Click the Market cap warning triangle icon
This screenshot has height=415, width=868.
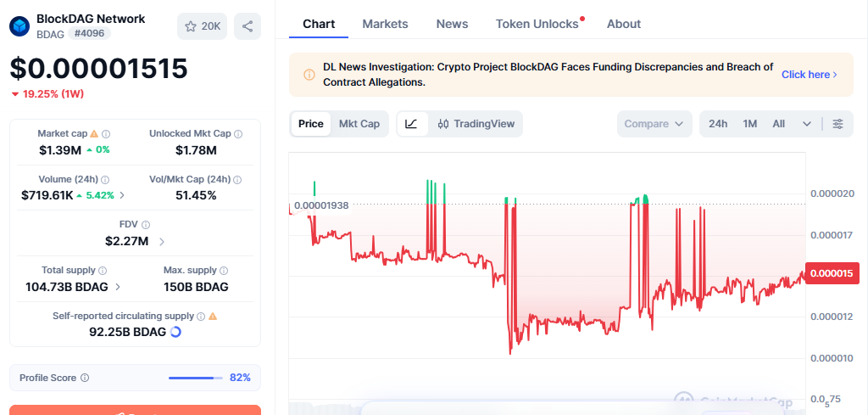[x=94, y=133]
